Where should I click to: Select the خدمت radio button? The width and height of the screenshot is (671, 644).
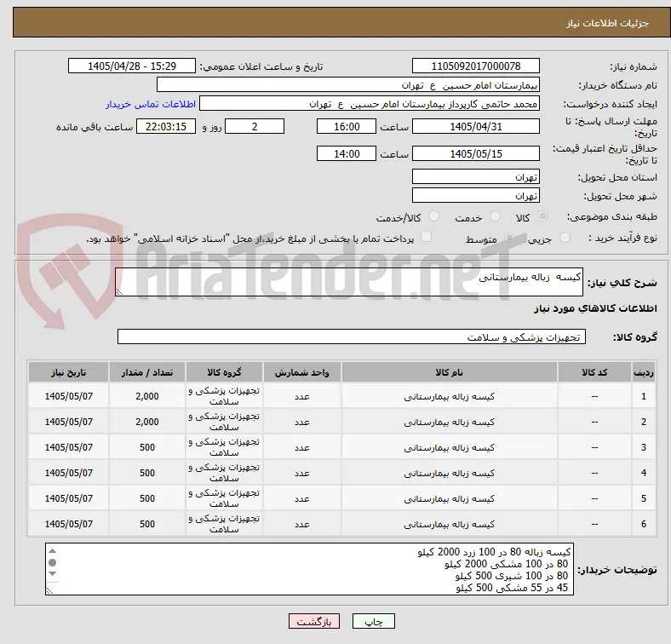coord(495,216)
